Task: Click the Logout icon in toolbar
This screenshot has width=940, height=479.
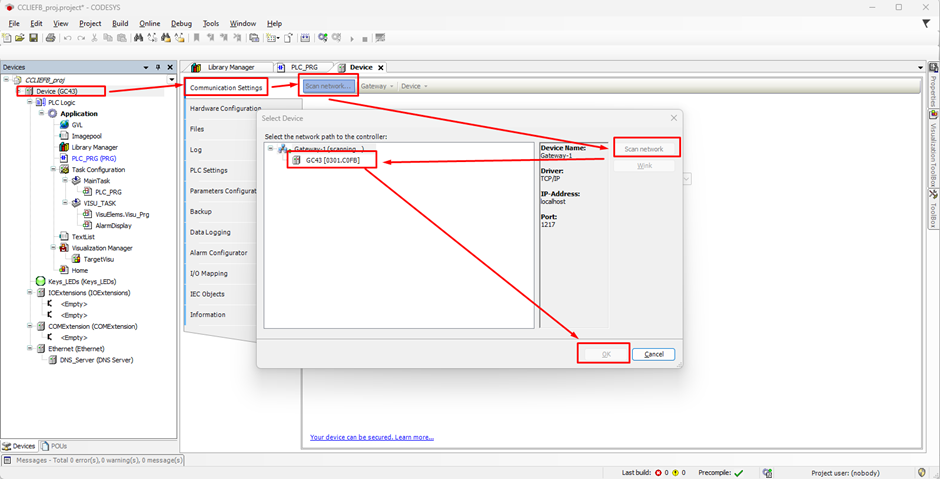Action: tap(336, 38)
